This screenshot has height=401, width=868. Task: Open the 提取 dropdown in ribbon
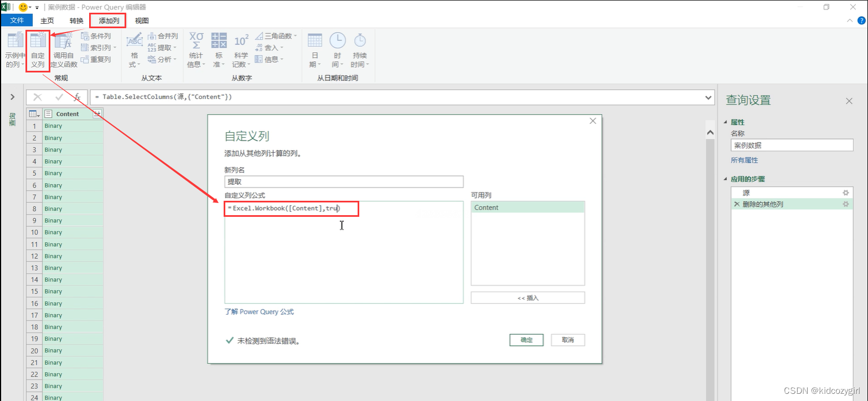click(162, 48)
